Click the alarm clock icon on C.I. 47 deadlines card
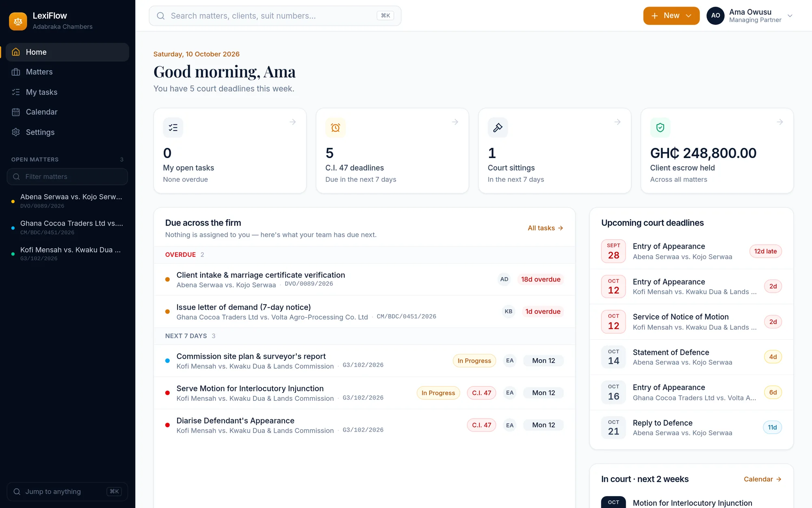Viewport: 812px width, 508px height. tap(335, 128)
